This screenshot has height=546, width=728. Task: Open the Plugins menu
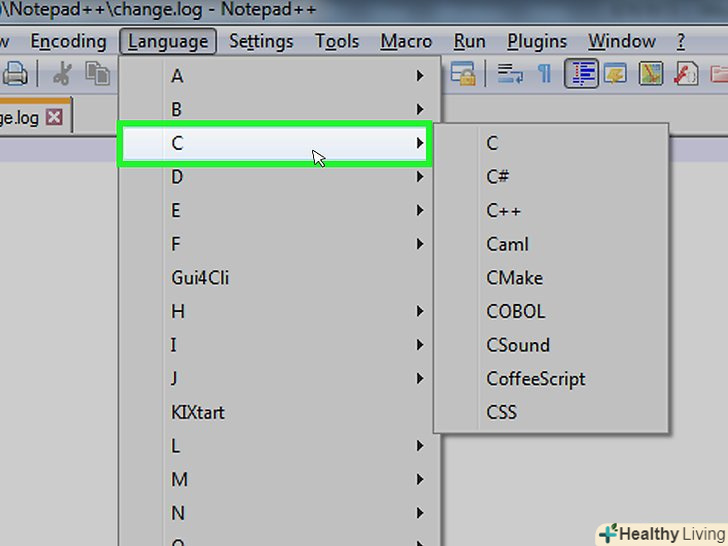pyautogui.click(x=537, y=42)
